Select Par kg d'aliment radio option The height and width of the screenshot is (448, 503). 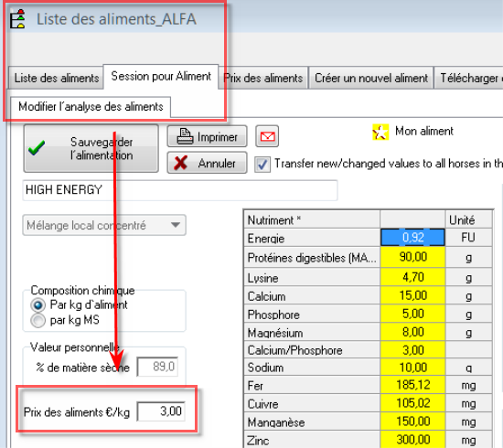pyautogui.click(x=37, y=305)
